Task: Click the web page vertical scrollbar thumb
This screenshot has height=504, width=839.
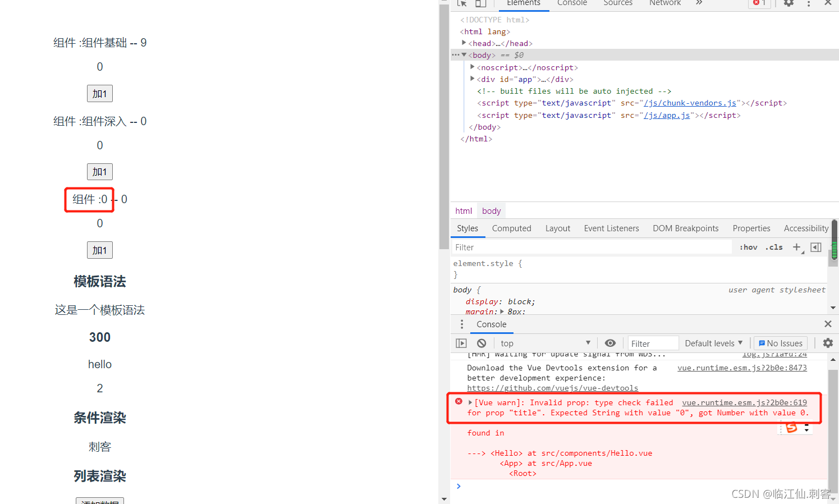Action: 444,128
